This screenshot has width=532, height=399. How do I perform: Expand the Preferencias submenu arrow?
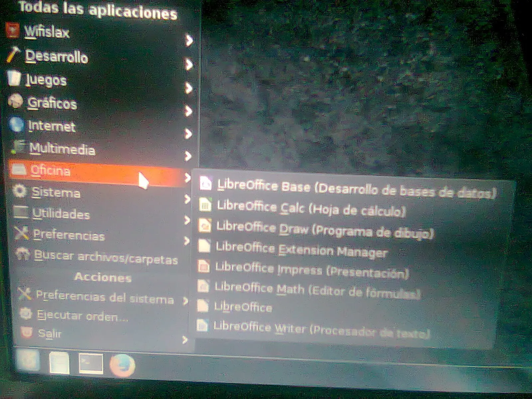pos(187,241)
